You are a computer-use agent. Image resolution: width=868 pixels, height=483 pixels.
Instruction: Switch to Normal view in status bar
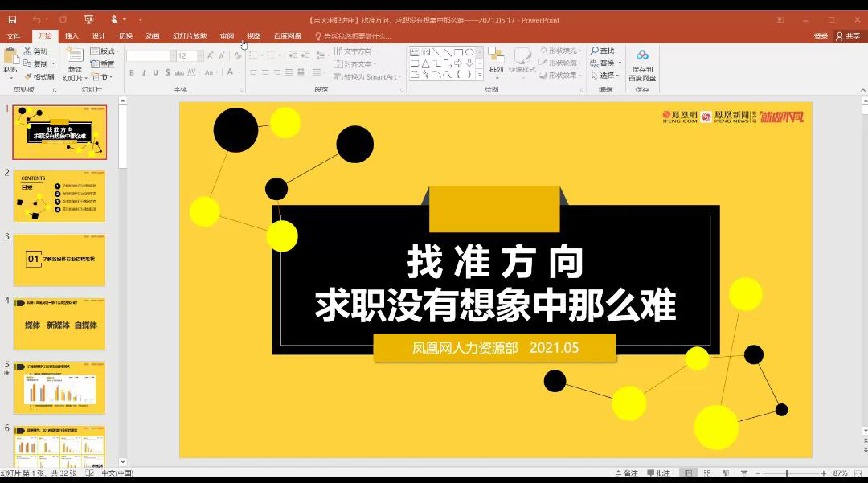click(x=688, y=473)
